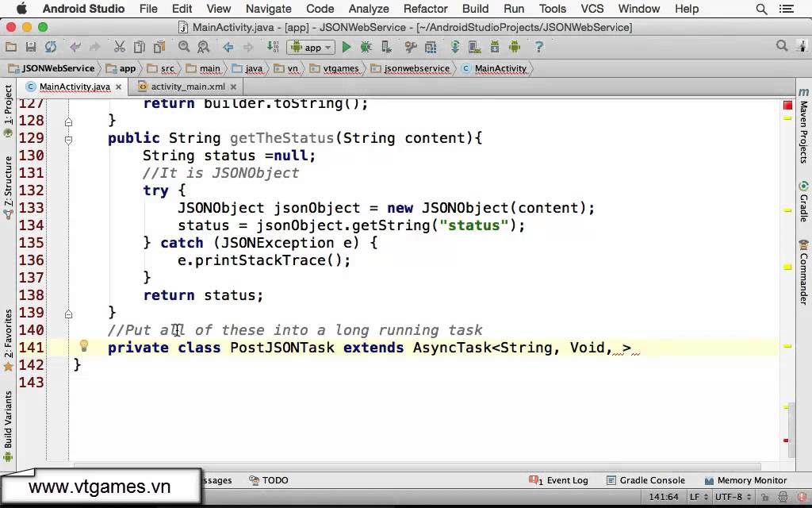This screenshot has width=812, height=508.
Task: Click the Copy icon in toolbar
Action: click(140, 47)
